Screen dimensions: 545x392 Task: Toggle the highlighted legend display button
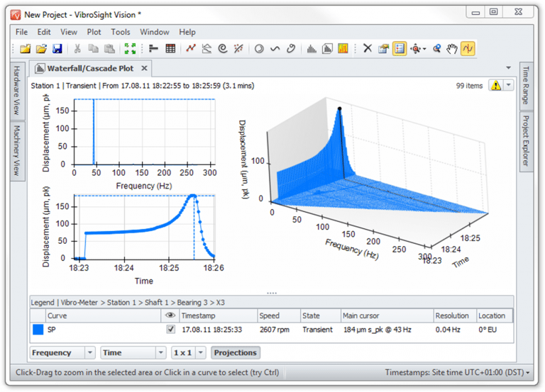[400, 49]
